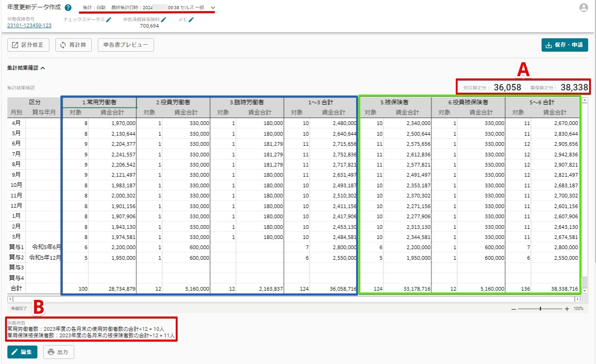This screenshot has width=596, height=364.
Task: Select the 賞与1 row label
Action: point(16,247)
